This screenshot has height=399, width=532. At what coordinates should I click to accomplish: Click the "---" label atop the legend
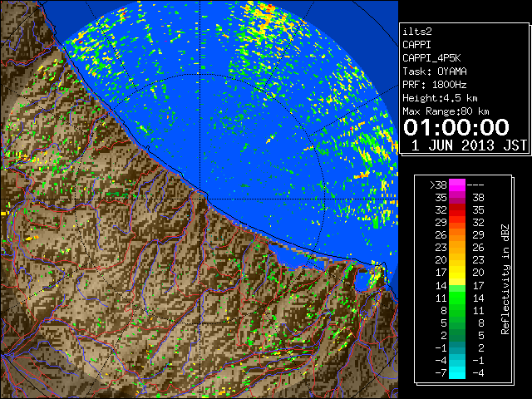pos(475,185)
